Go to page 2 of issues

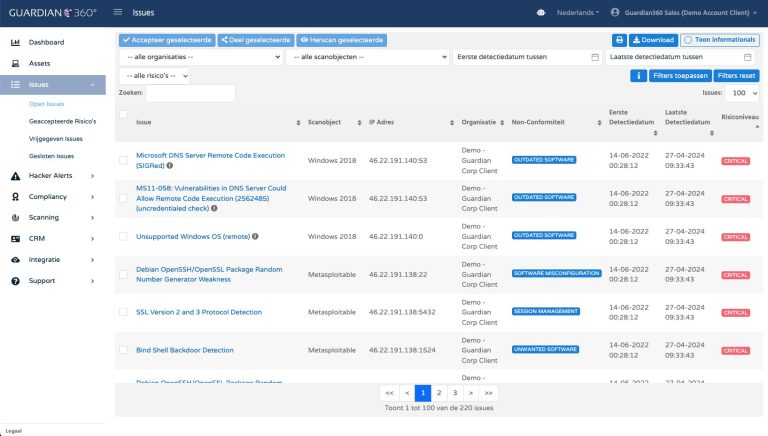[x=439, y=393]
